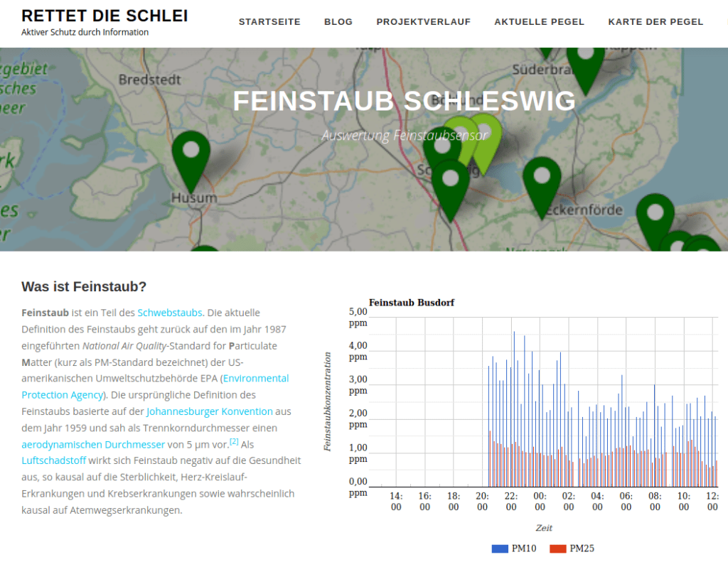Select PROJEKTVERLAUF in the navigation

tap(424, 22)
